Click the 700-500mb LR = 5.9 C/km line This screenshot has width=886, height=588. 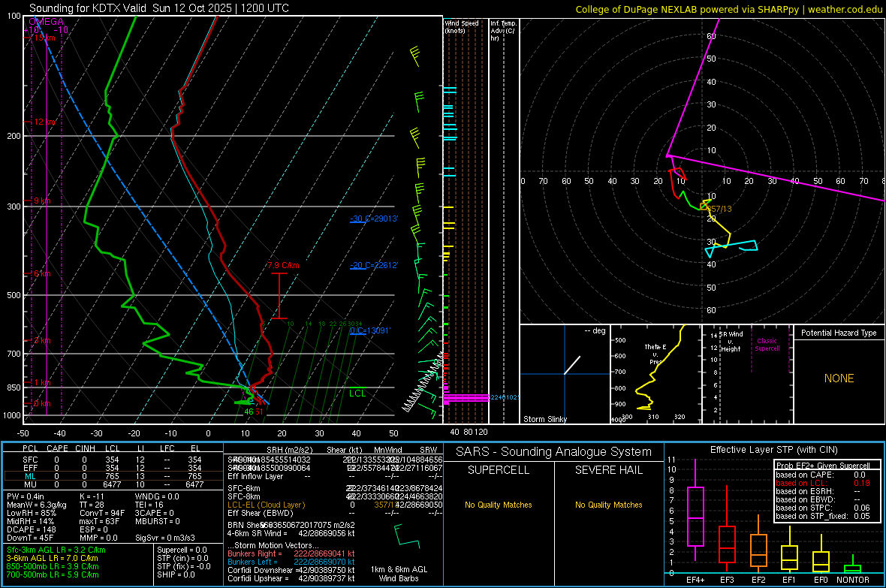pyautogui.click(x=53, y=574)
